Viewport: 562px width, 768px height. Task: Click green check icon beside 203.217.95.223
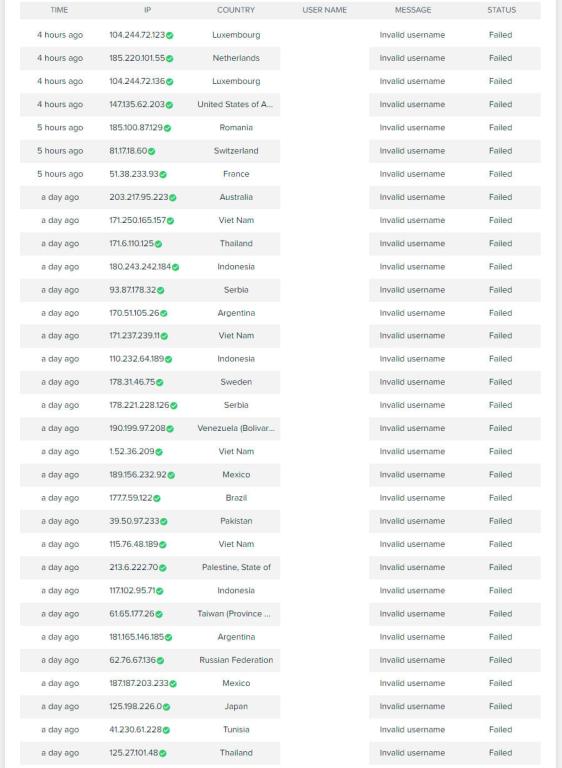point(172,197)
